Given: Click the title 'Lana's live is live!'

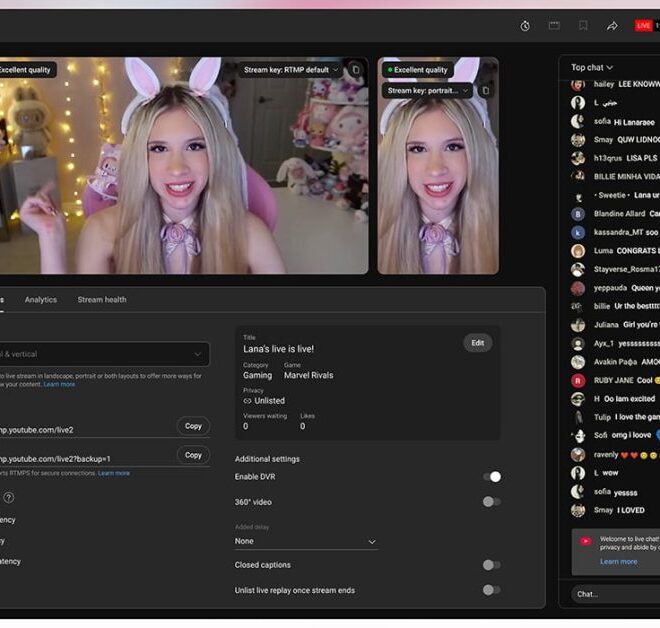Looking at the screenshot, I should pyautogui.click(x=278, y=349).
